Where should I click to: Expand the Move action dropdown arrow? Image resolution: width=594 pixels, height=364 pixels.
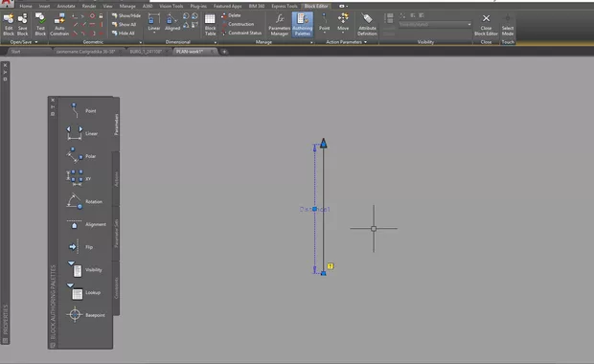(343, 33)
